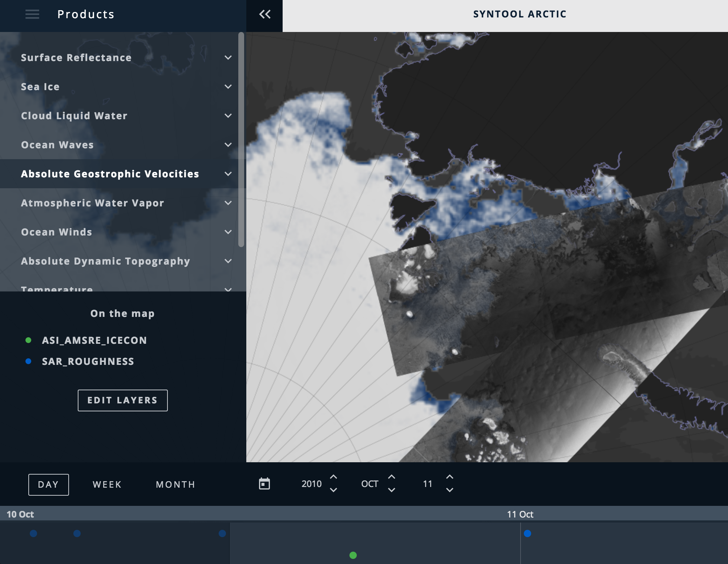Select WEEK time range

click(107, 484)
